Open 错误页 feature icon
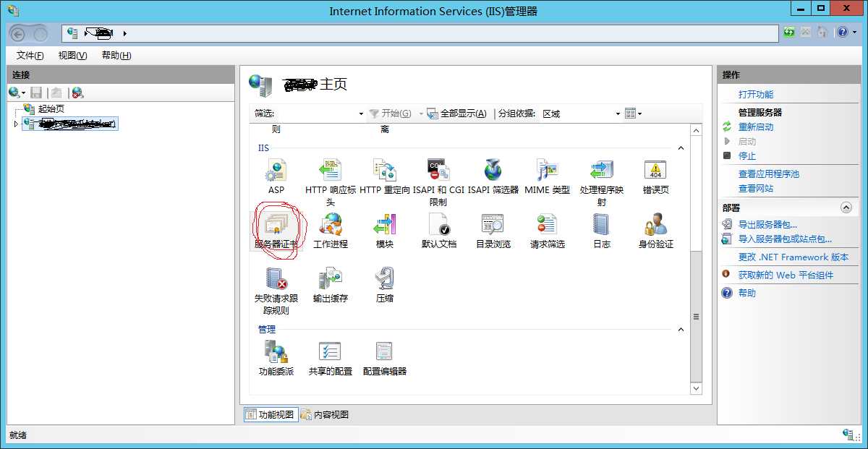The image size is (868, 449). point(656,176)
